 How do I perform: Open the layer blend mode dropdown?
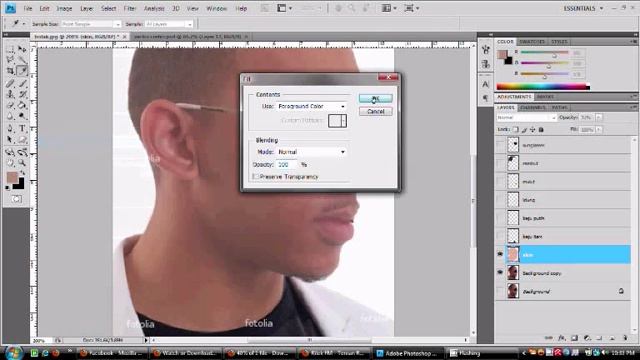point(527,118)
